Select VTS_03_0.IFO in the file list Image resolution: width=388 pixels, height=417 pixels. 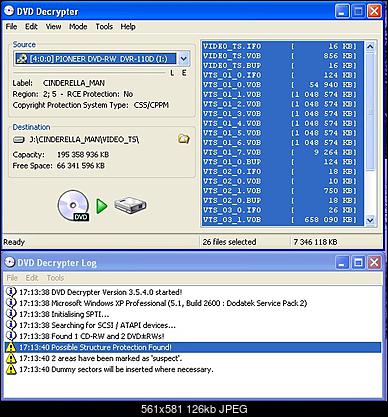tap(282, 210)
